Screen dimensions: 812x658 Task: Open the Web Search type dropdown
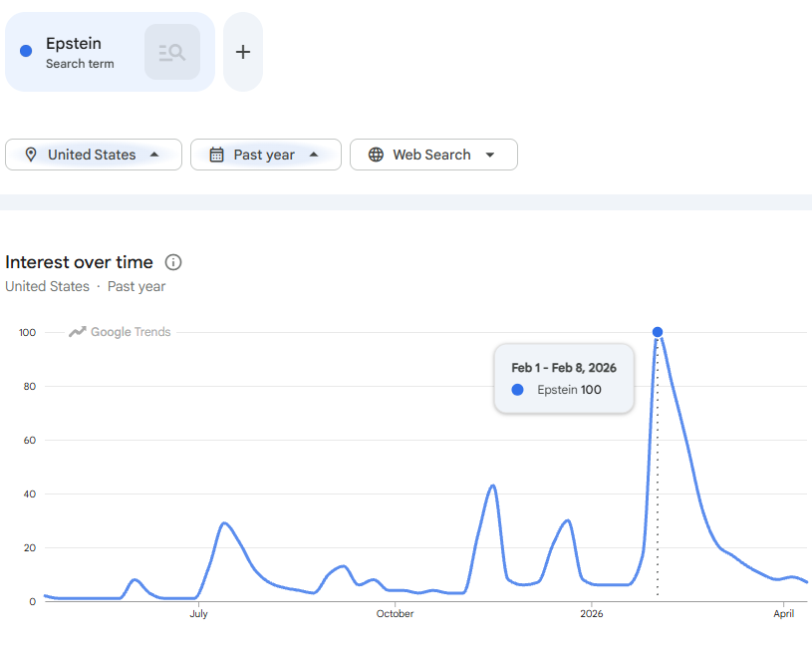pos(433,155)
